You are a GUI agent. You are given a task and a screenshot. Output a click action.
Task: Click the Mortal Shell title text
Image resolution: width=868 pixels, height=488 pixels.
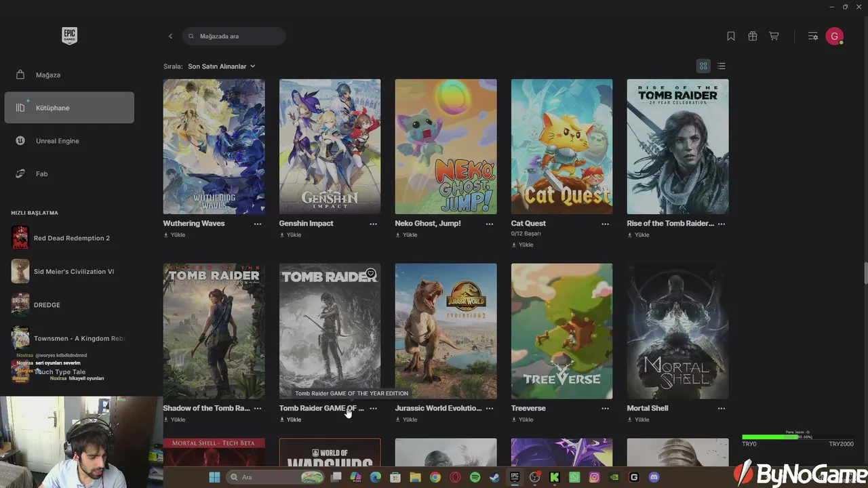click(648, 409)
